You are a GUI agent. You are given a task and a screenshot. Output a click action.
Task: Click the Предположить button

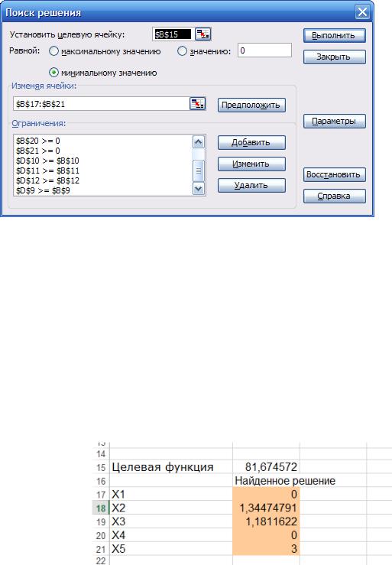click(x=251, y=106)
